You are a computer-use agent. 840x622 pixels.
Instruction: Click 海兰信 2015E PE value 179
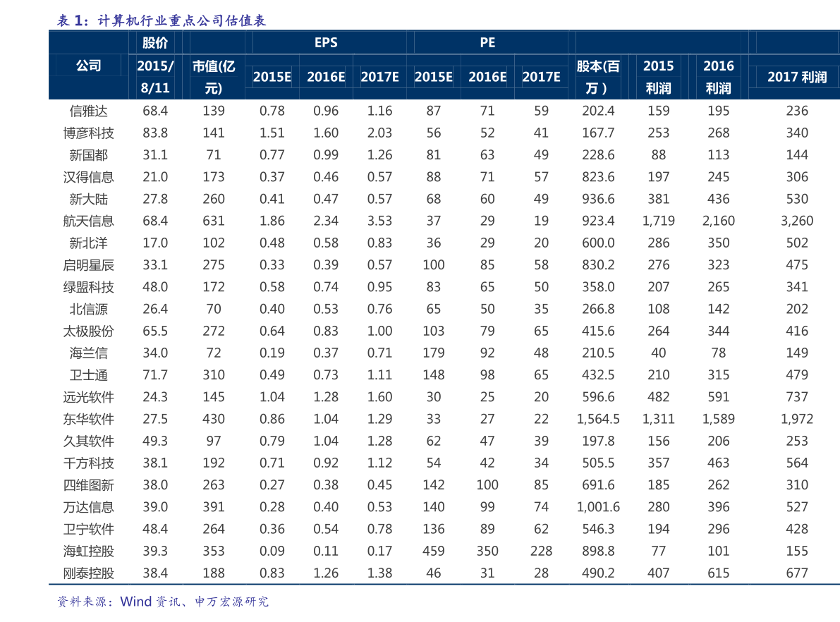[x=433, y=353]
